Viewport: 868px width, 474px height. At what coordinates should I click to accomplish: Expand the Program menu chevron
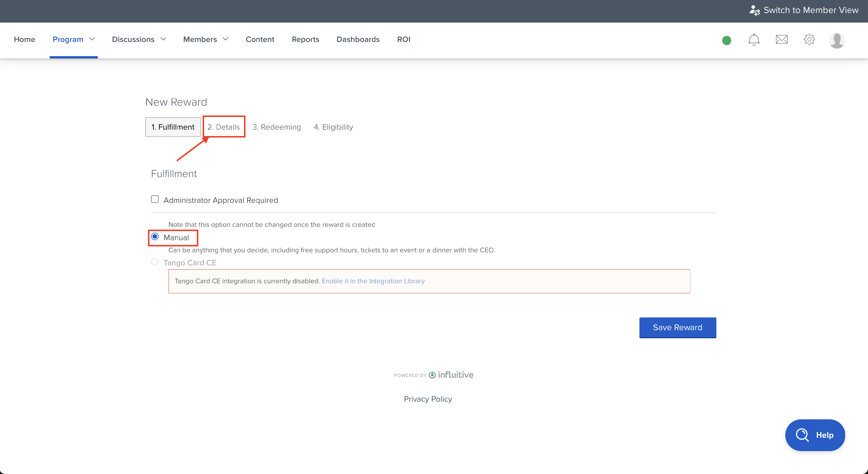click(92, 39)
